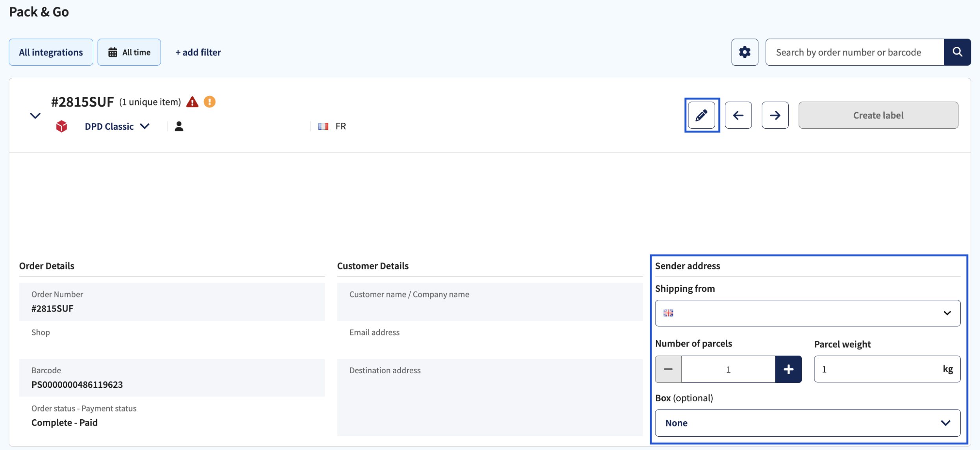Click the customer person icon
The image size is (980, 450).
(179, 126)
